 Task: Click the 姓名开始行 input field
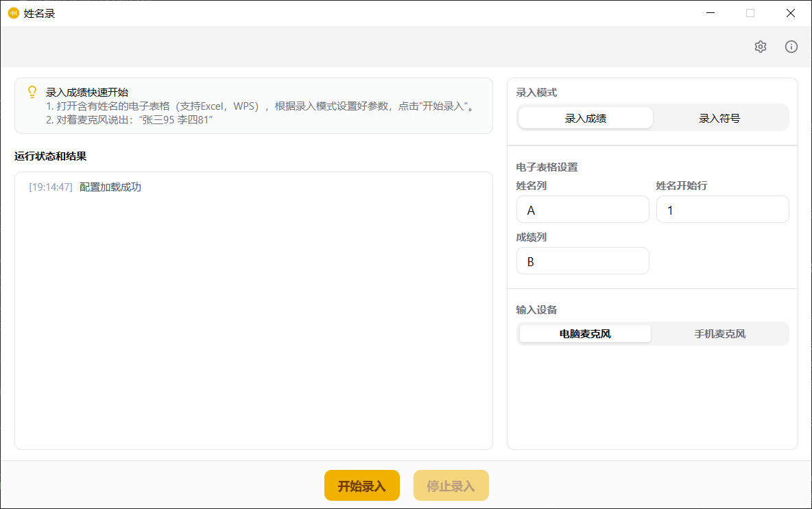pyautogui.click(x=722, y=210)
